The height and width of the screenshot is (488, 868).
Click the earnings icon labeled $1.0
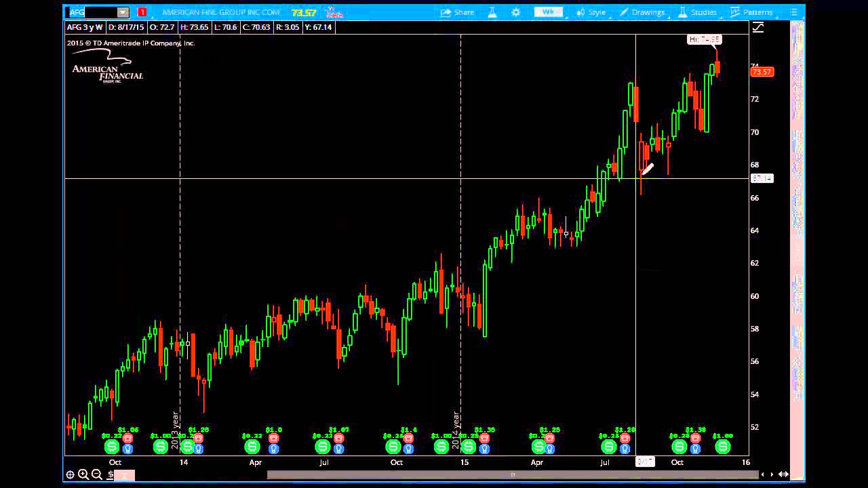[x=273, y=439]
